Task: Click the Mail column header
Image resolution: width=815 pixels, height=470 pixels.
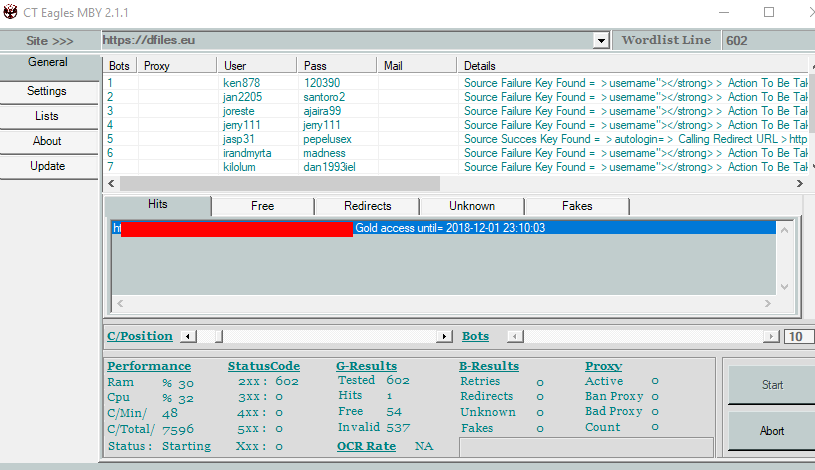Action: [416, 66]
